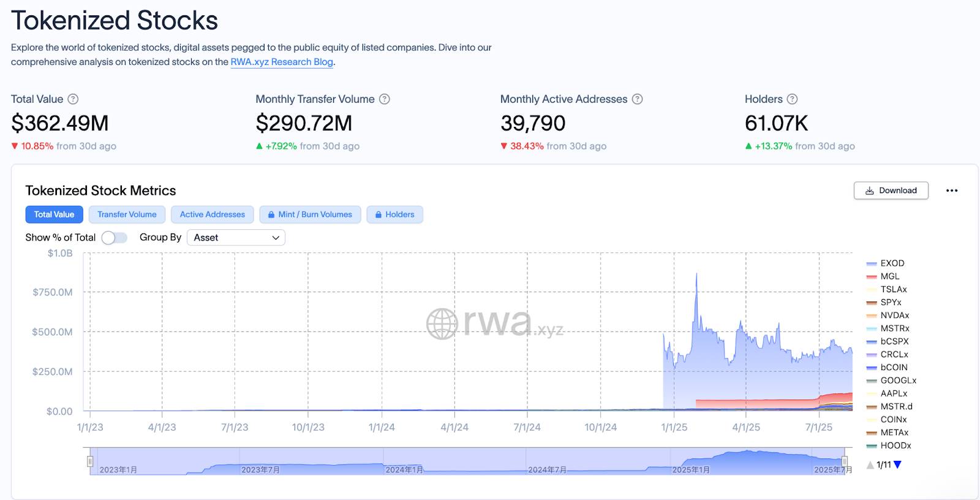
Task: Toggle Show % of Total switch
Action: (115, 238)
